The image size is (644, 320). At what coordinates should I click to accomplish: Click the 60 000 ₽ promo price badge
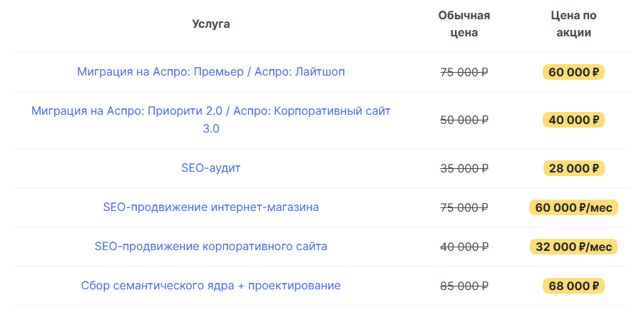pos(573,72)
